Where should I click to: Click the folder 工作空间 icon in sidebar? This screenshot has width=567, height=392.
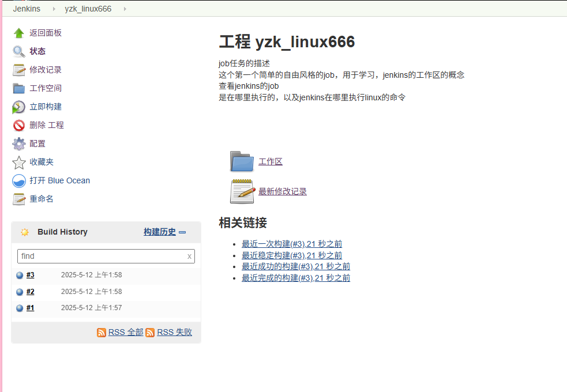[x=19, y=88]
